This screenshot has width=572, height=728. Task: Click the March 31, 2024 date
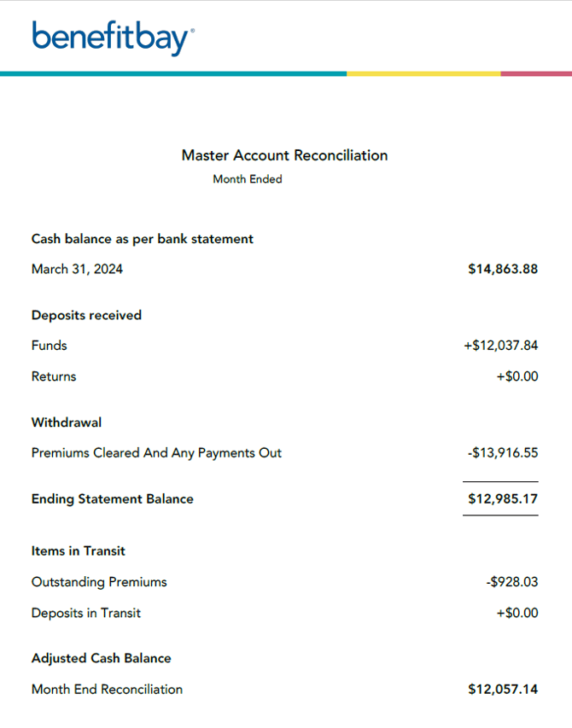(77, 269)
